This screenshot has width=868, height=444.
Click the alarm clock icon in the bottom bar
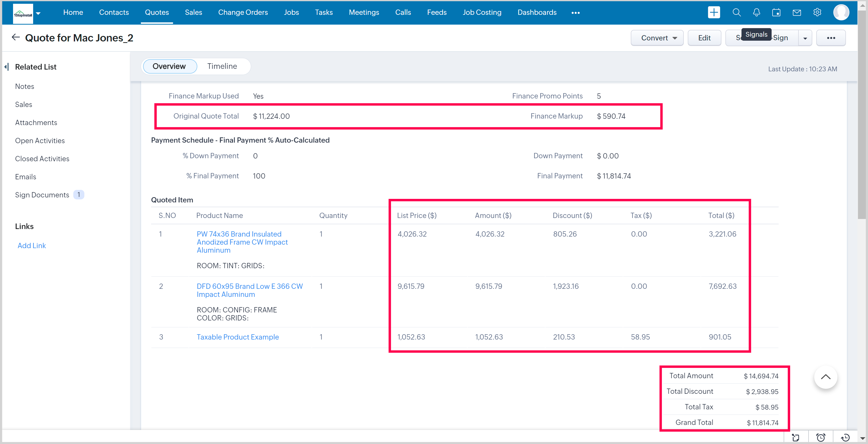pos(821,437)
